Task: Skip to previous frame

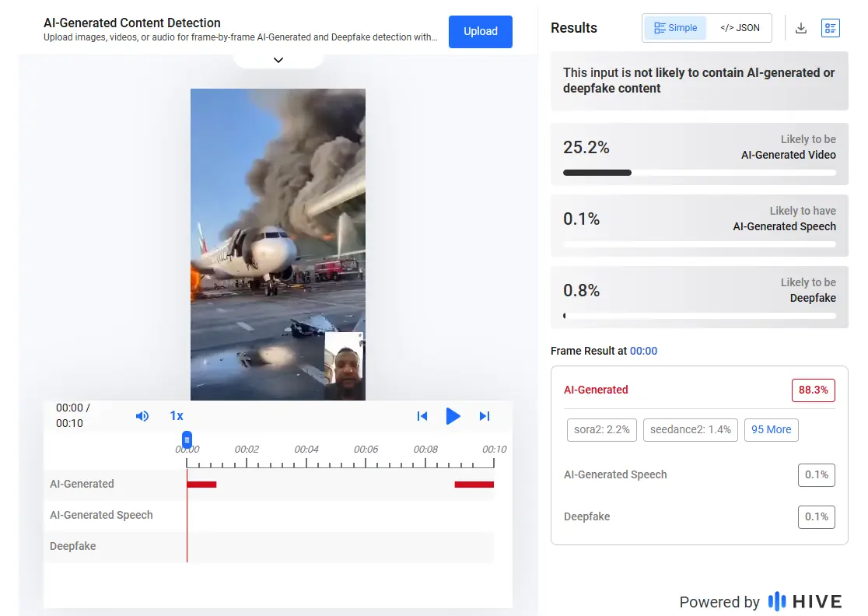Action: pos(422,416)
